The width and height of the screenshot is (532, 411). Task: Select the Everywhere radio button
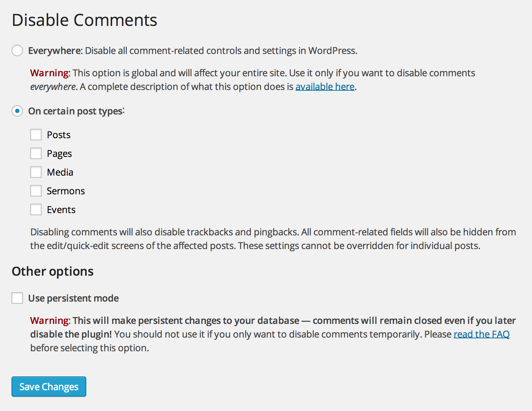pyautogui.click(x=17, y=50)
